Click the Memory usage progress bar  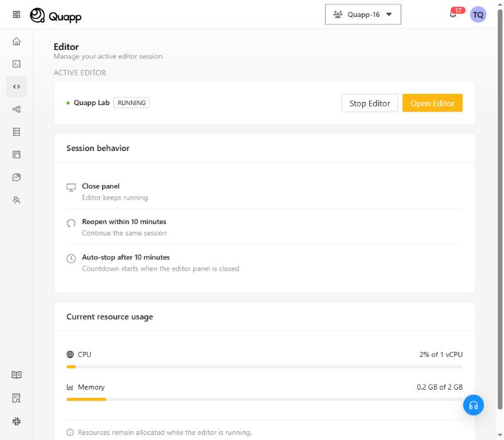tap(264, 399)
